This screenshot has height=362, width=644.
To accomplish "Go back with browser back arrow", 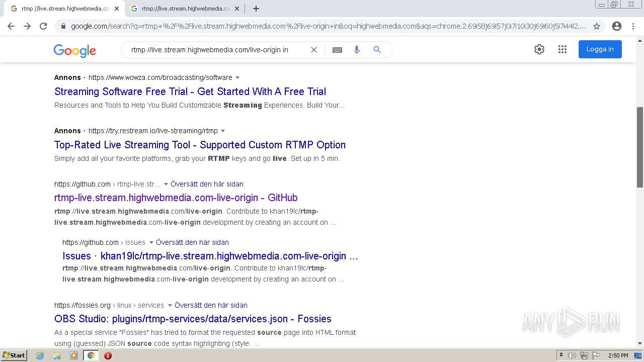I will click(11, 26).
